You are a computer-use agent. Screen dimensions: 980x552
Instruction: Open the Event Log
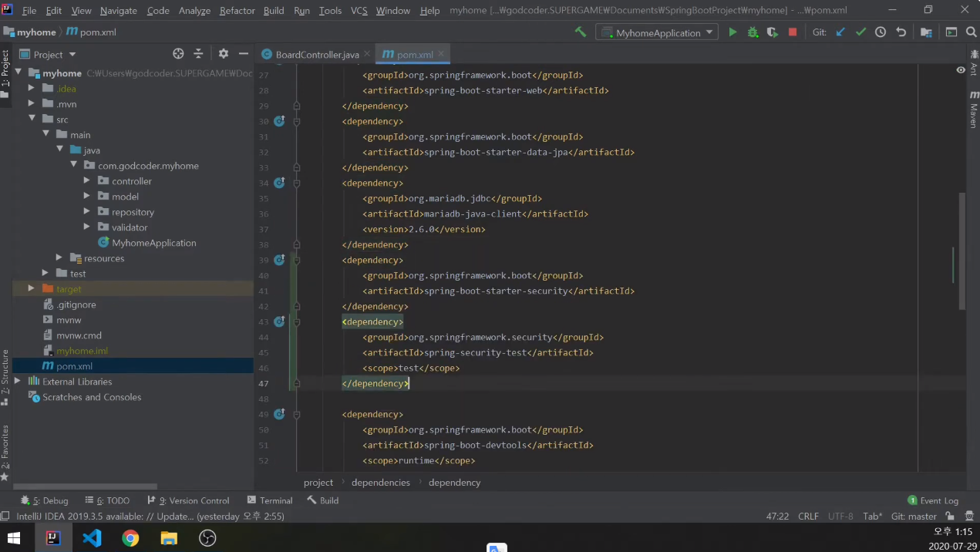(x=933, y=500)
